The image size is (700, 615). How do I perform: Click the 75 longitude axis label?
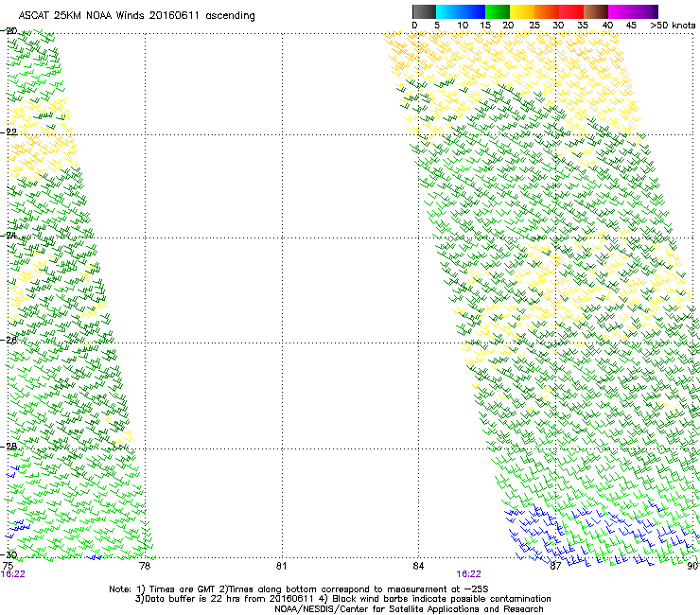click(8, 566)
